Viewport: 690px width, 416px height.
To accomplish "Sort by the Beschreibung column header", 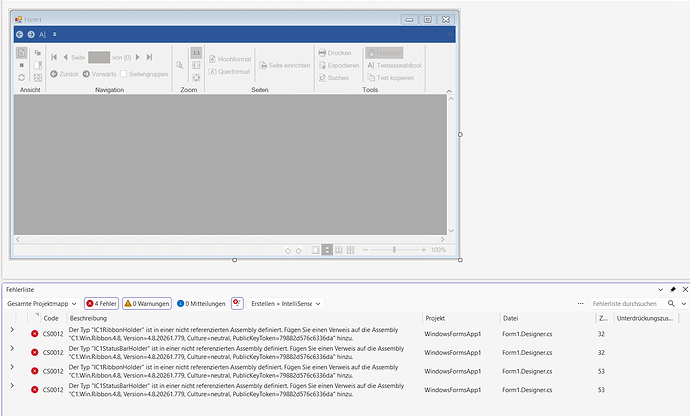I will click(88, 318).
